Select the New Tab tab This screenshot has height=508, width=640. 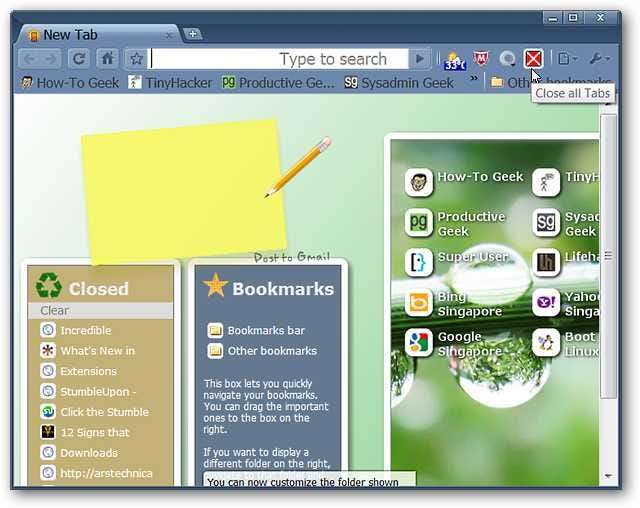[x=98, y=35]
